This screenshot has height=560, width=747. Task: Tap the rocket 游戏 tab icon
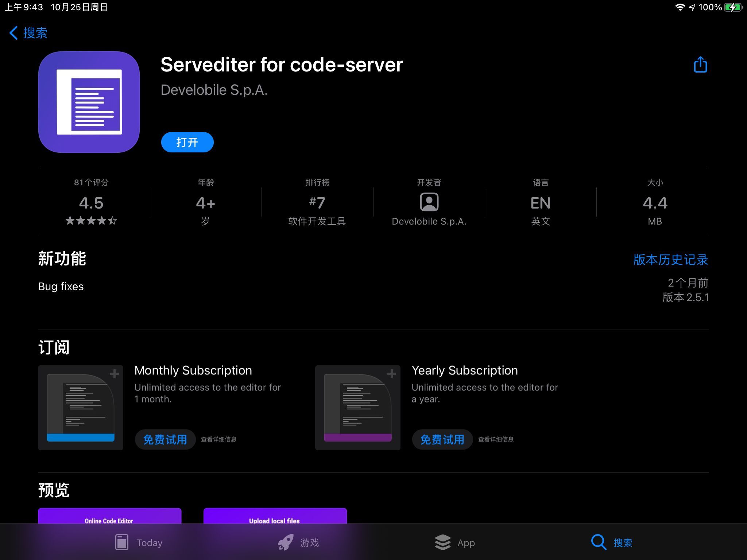(286, 542)
